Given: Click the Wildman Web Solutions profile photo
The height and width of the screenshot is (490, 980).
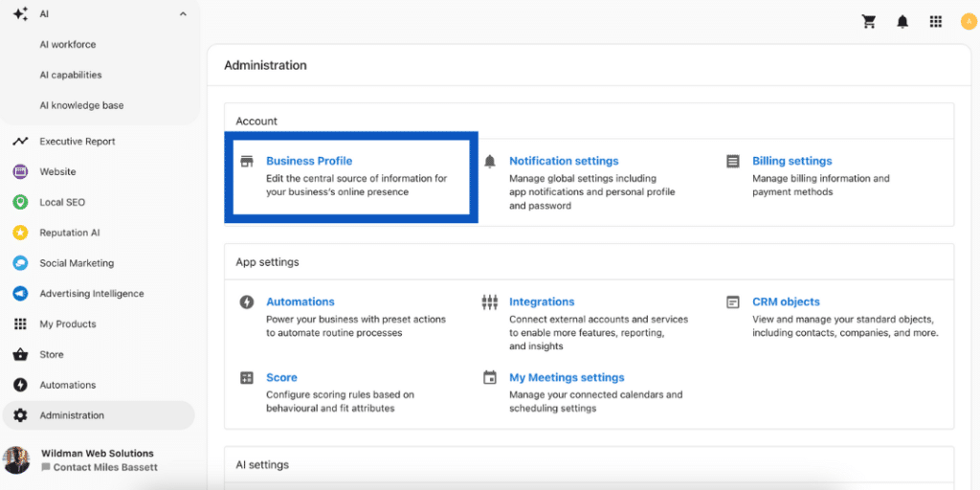Looking at the screenshot, I should 16,460.
